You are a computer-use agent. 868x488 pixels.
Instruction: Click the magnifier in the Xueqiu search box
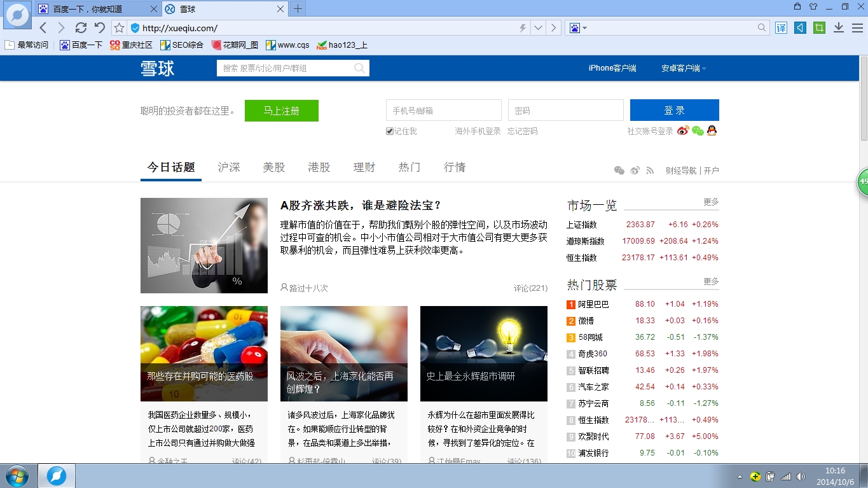pos(360,68)
